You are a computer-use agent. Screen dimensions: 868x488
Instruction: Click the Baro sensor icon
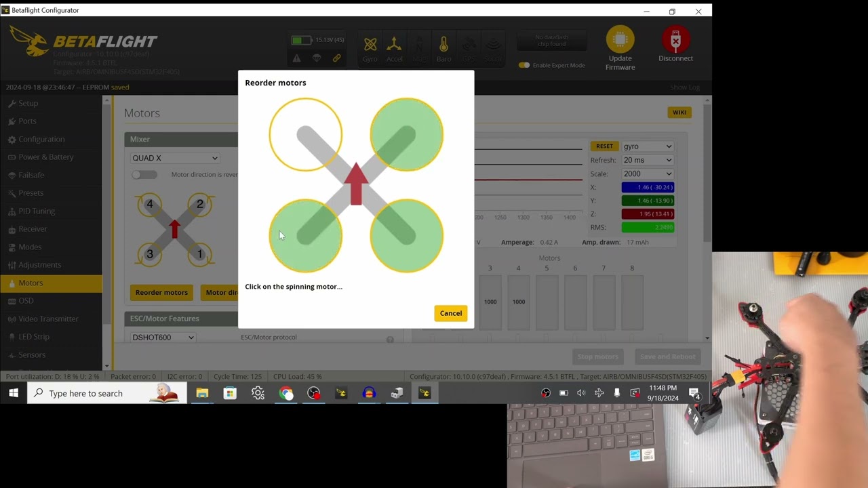[x=443, y=49]
